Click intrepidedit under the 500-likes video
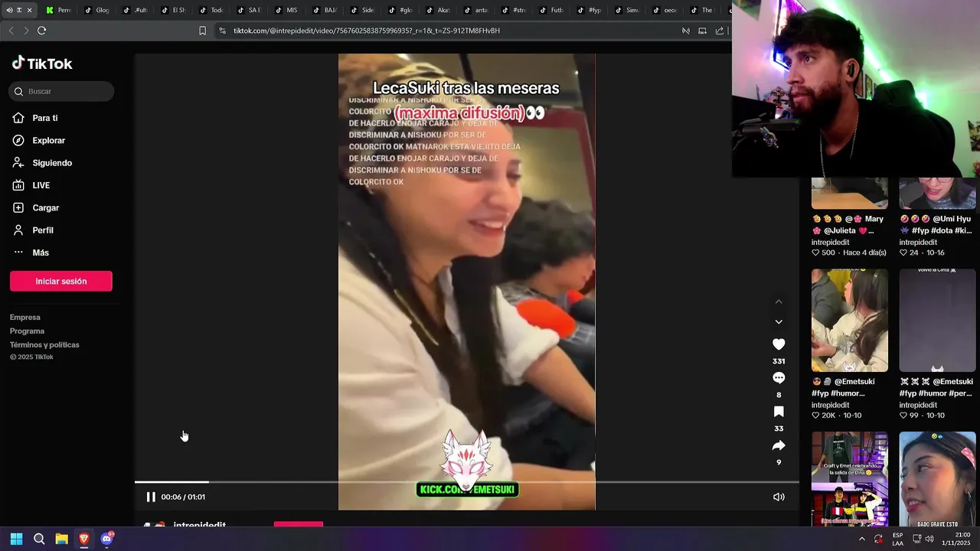 [x=831, y=243]
